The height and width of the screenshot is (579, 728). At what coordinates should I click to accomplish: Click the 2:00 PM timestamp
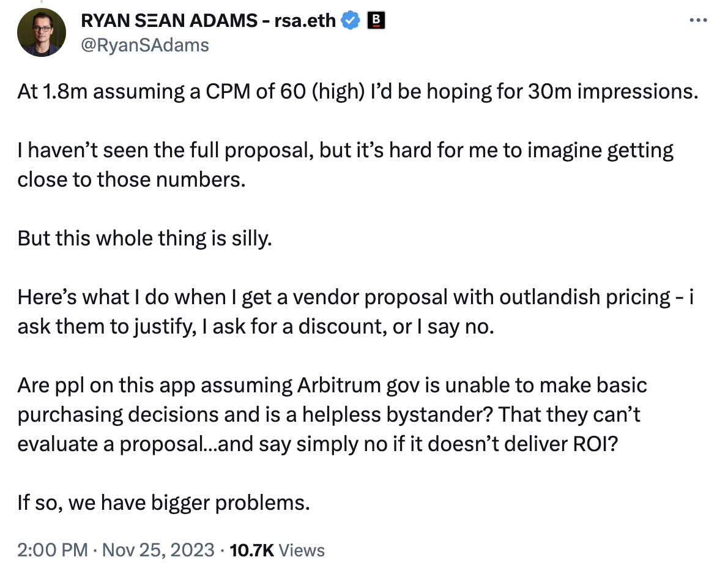pyautogui.click(x=52, y=550)
